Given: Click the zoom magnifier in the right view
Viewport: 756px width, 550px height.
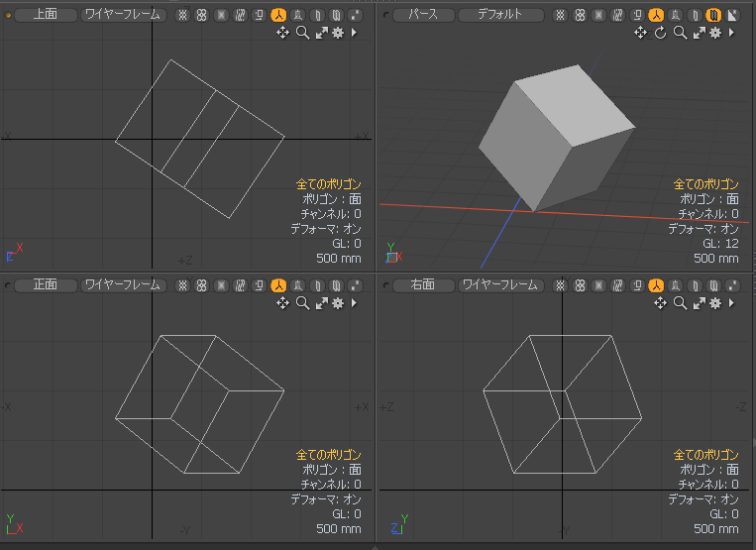Looking at the screenshot, I should pyautogui.click(x=680, y=302).
